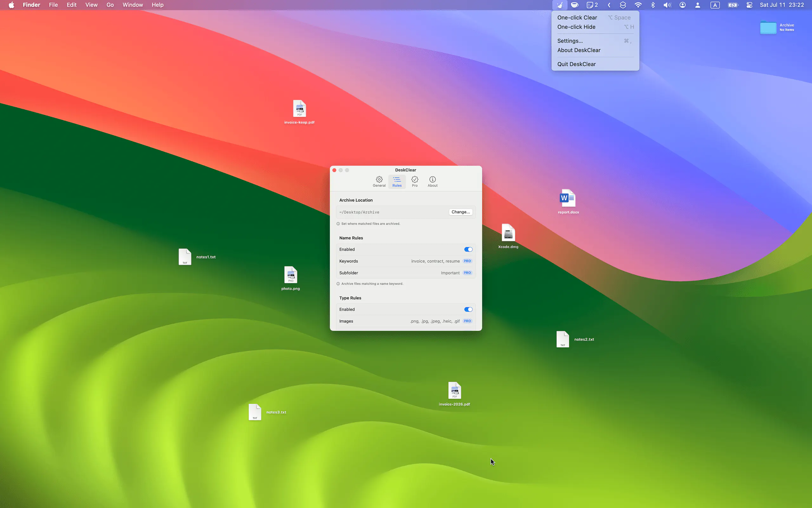Select notes2.txt file icon
Viewport: 812px width, 508px height.
click(x=563, y=339)
